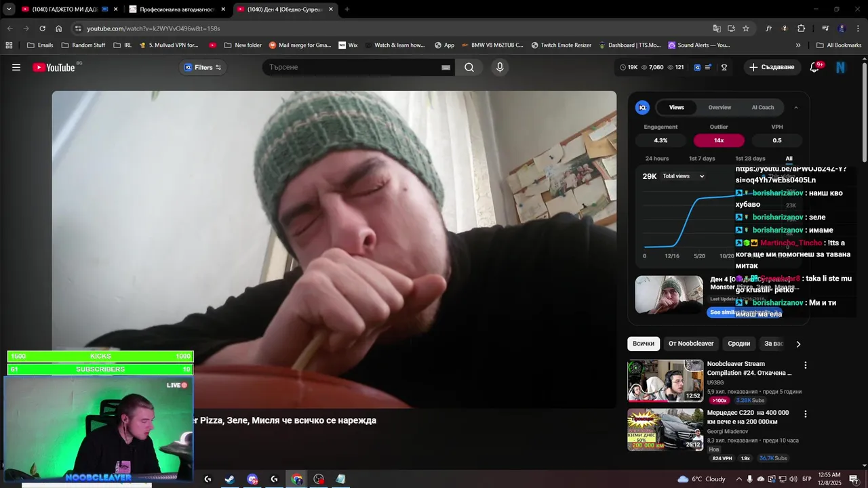Image resolution: width=868 pixels, height=488 pixels.
Task: Click the main video player
Action: click(x=334, y=249)
